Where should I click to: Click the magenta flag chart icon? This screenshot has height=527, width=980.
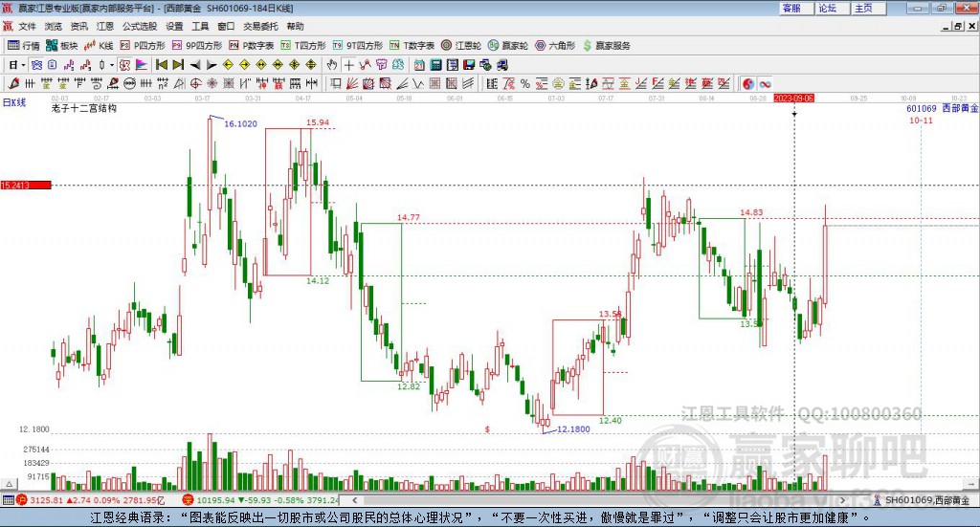click(142, 65)
